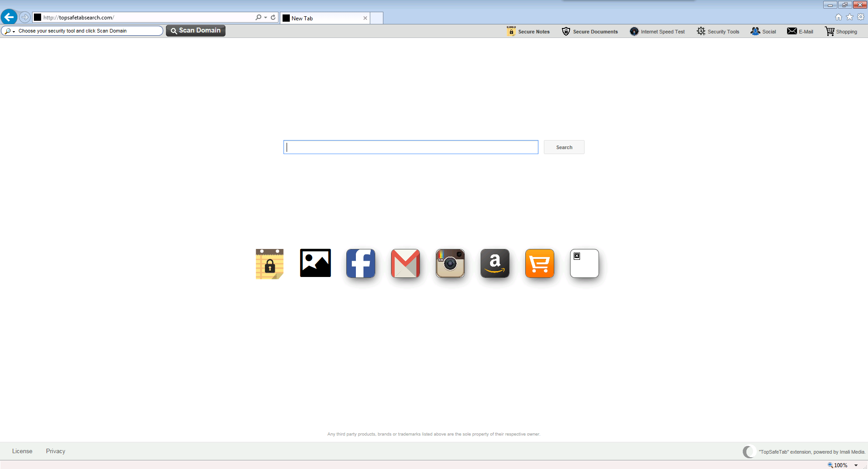Open the Gmail shortcut icon
868x469 pixels.
pos(406,263)
